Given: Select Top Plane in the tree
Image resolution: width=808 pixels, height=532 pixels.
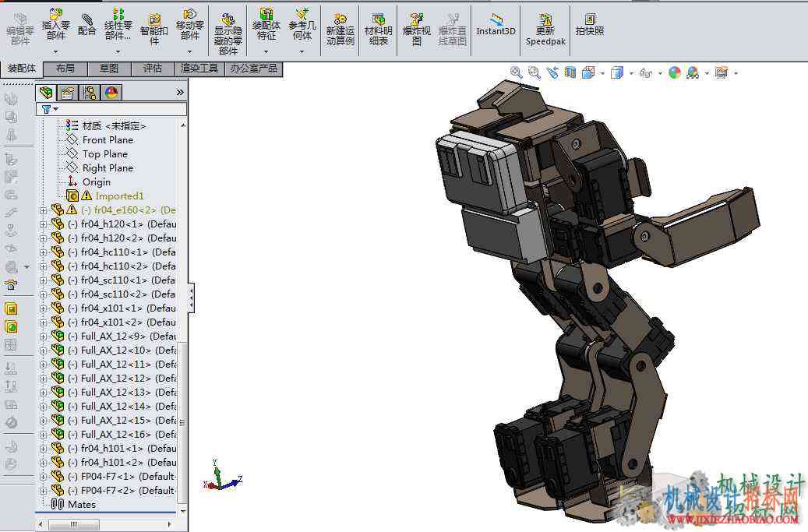Looking at the screenshot, I should (x=105, y=153).
